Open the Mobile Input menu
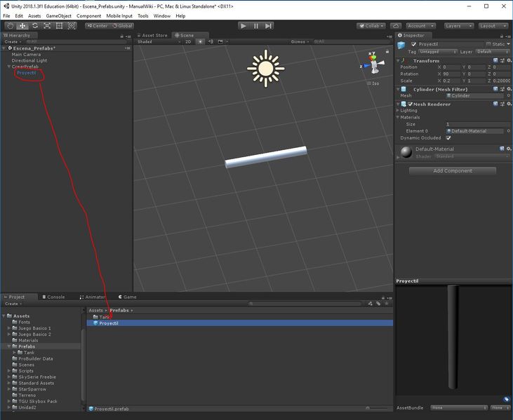The image size is (513, 420). 119,15
